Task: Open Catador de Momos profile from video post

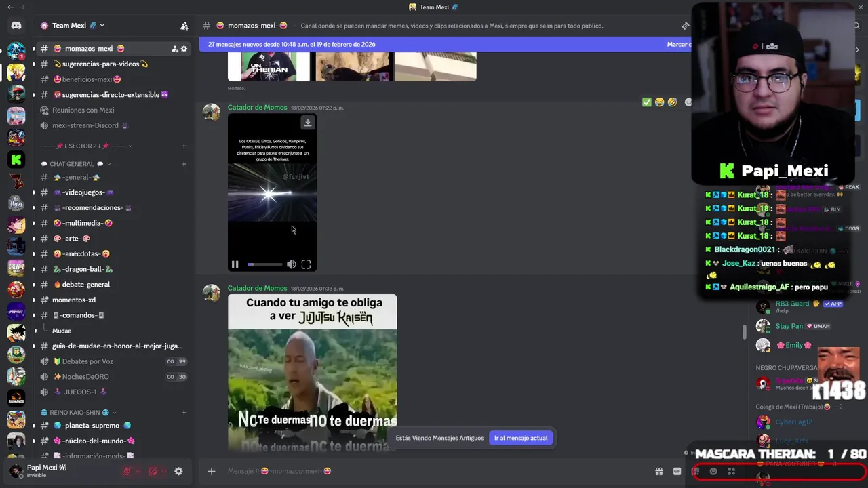Action: (257, 107)
